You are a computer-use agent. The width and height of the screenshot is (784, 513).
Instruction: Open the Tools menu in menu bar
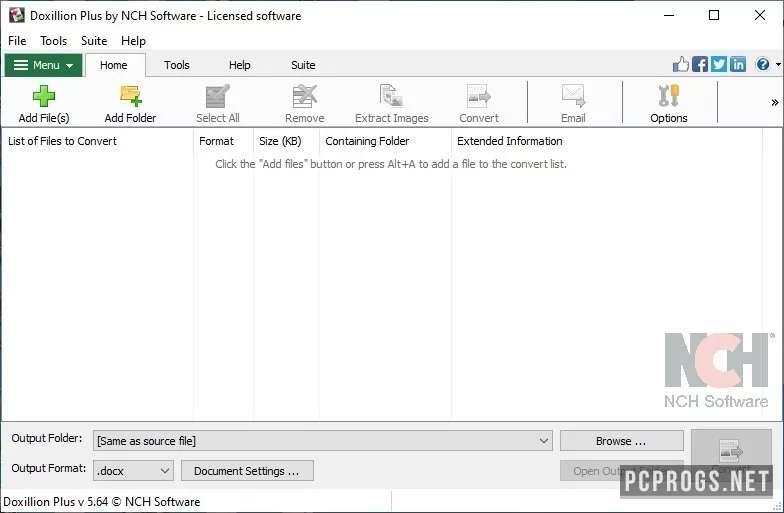coord(54,40)
